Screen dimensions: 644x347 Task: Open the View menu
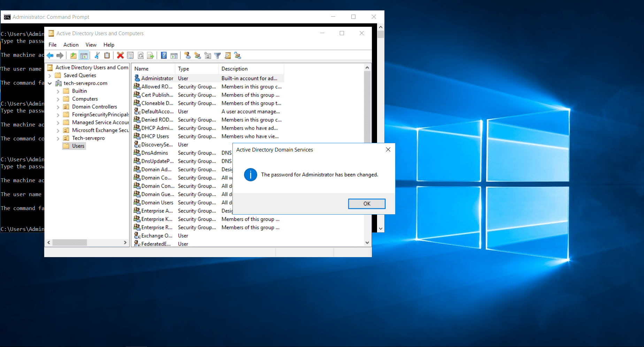click(91, 45)
